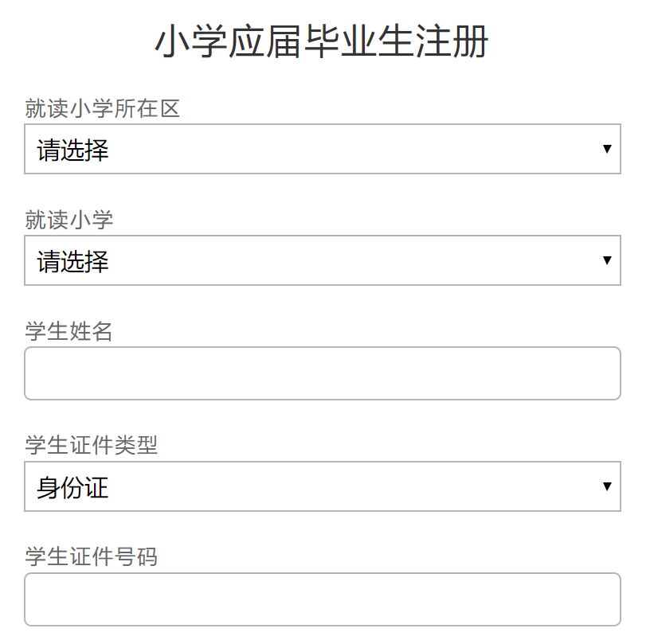
Task: Click 请选择 text in the district dropdown
Action: pos(73,150)
